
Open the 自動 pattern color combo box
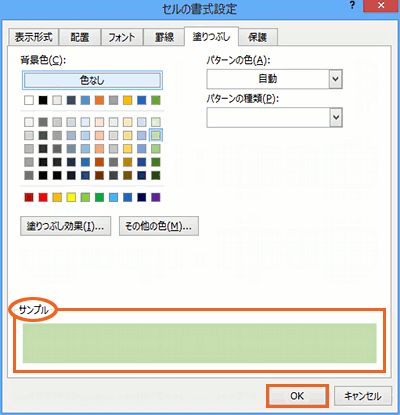(x=274, y=79)
